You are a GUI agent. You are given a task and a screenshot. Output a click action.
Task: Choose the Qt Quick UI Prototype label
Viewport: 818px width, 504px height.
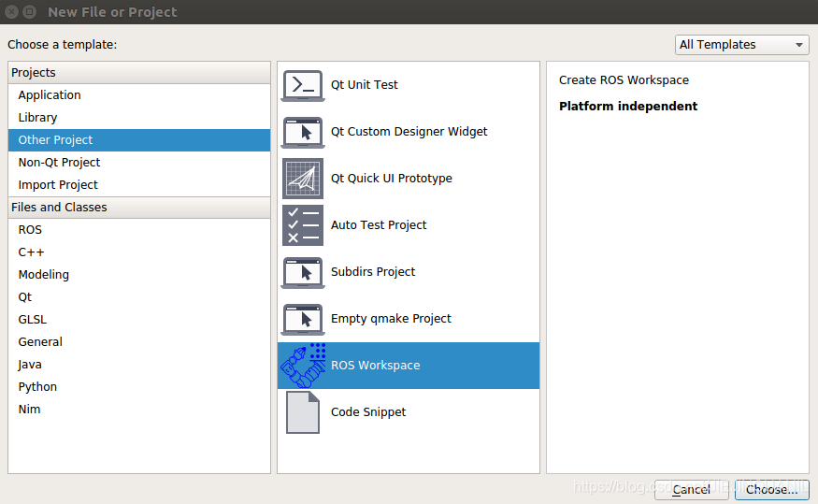[392, 179]
